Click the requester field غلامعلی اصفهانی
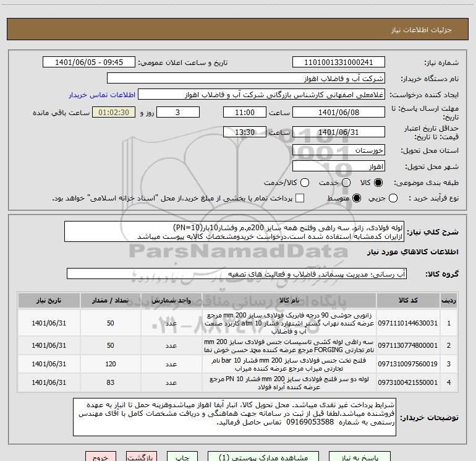The image size is (476, 461). click(261, 95)
